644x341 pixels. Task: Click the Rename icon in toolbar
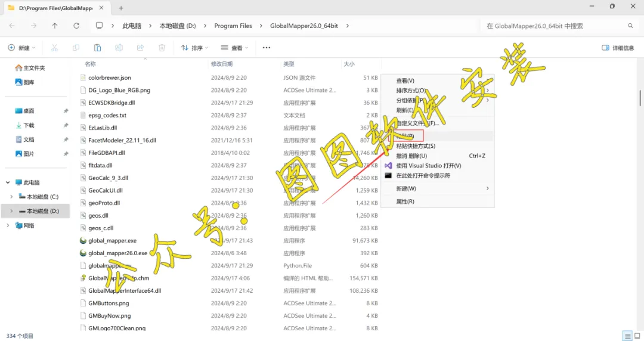119,48
